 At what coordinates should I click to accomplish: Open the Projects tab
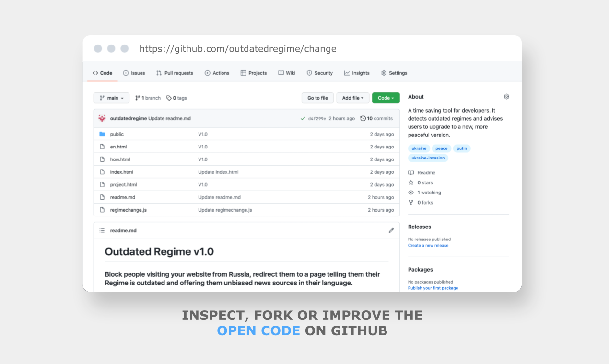(x=254, y=73)
